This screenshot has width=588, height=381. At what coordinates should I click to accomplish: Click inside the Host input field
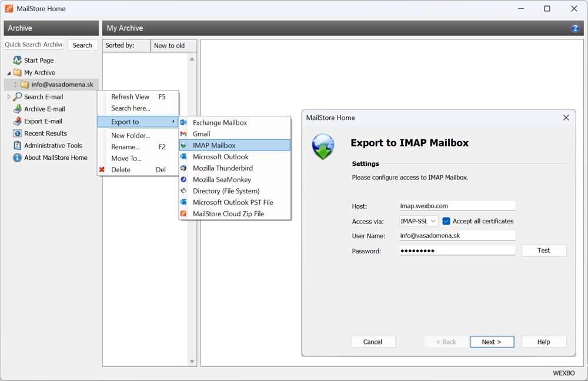457,205
